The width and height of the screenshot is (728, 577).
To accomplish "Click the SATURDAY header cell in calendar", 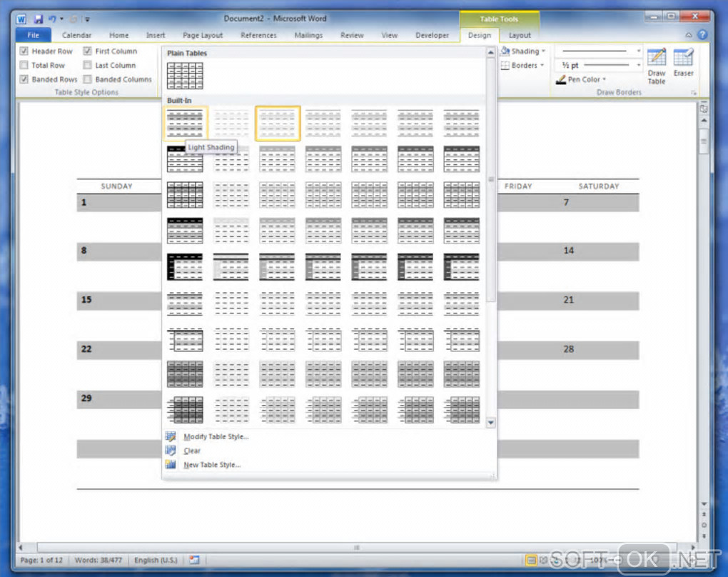I will [x=599, y=186].
